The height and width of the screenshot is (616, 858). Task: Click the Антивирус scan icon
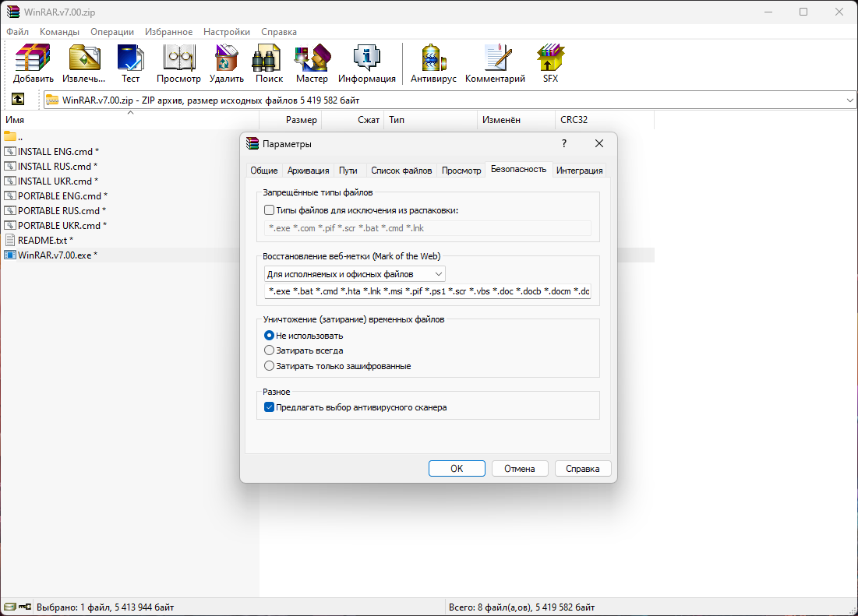point(433,63)
